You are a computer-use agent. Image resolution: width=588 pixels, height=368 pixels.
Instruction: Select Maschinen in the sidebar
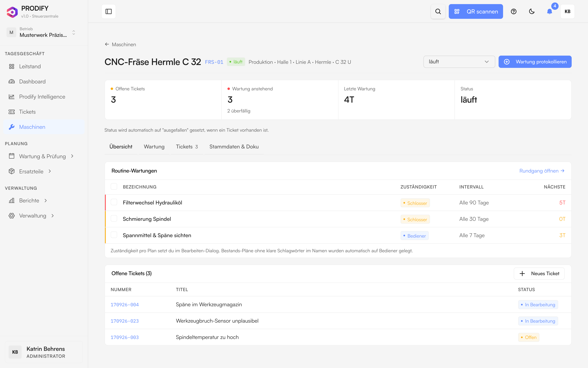44,127
